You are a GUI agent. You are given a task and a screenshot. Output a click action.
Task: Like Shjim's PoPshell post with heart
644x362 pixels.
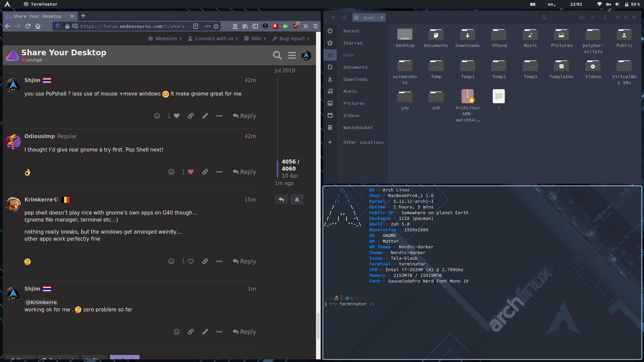pos(177,116)
